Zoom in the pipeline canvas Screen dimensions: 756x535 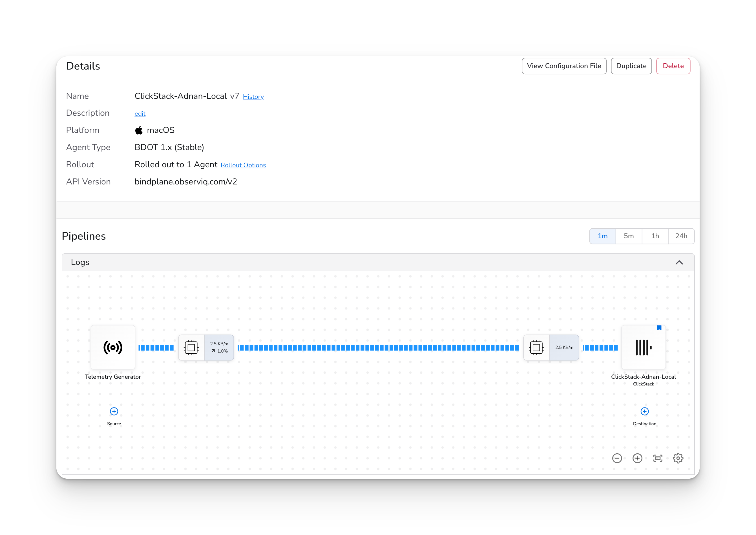637,458
